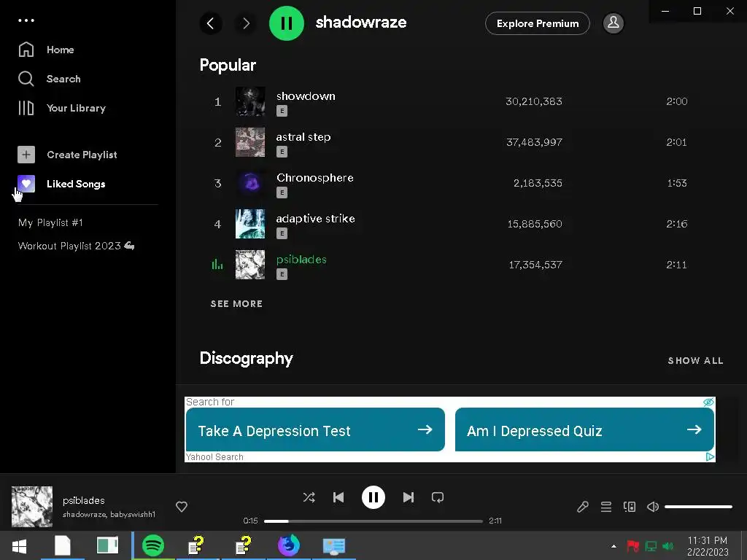
Task: Pause artist playback with green button
Action: (x=286, y=23)
